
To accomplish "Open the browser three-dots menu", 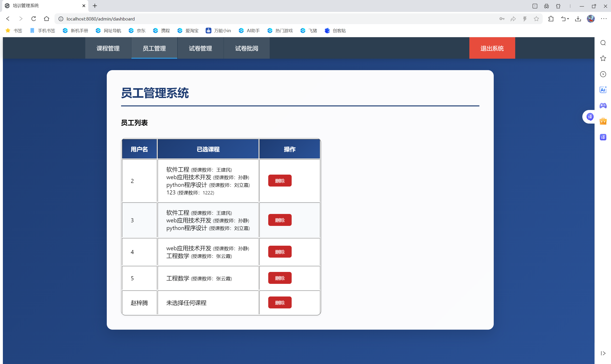I will [604, 19].
